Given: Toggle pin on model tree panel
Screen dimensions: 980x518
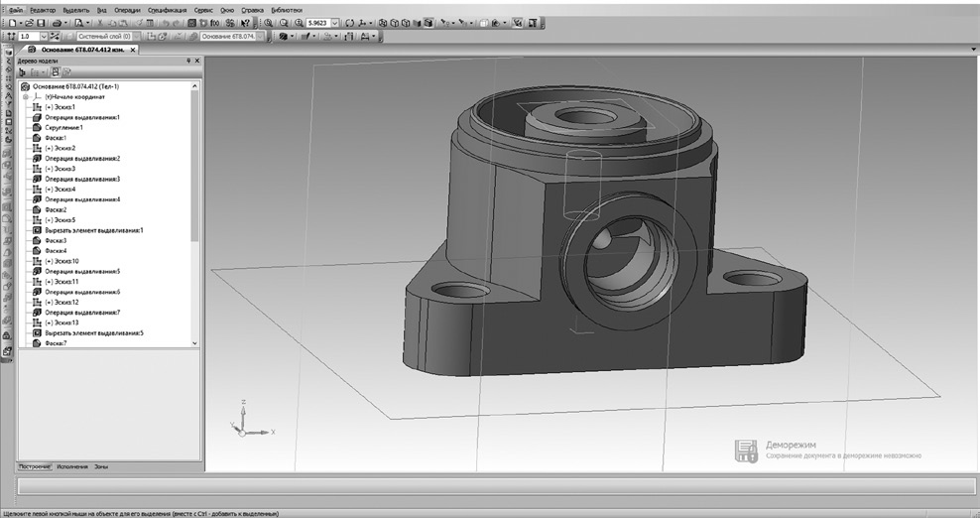Looking at the screenshot, I should tap(188, 61).
